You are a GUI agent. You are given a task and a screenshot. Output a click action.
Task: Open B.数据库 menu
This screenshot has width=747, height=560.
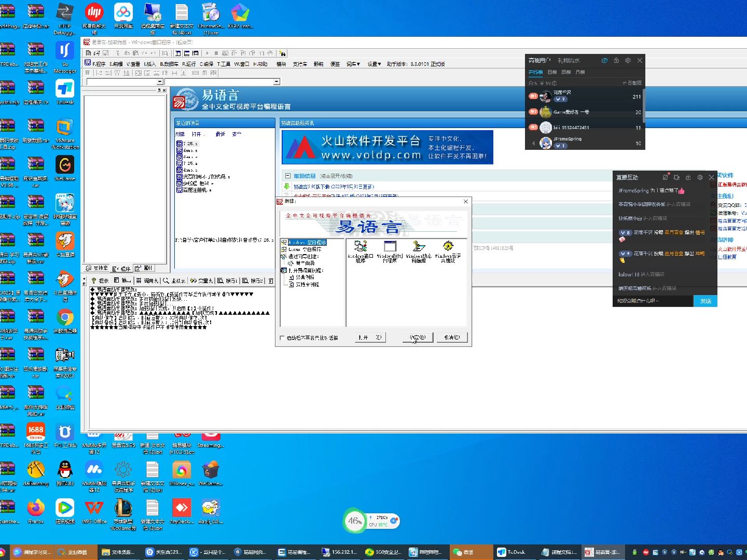coord(169,64)
